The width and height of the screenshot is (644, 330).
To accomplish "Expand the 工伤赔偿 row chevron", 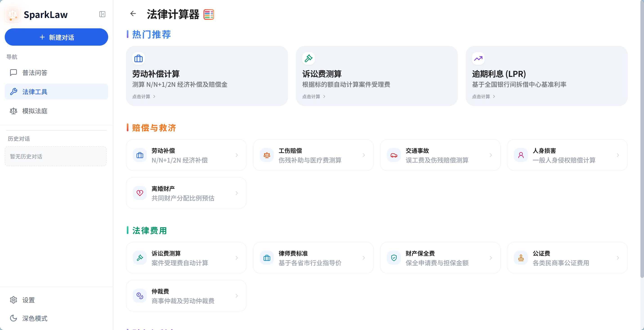I will (x=364, y=155).
